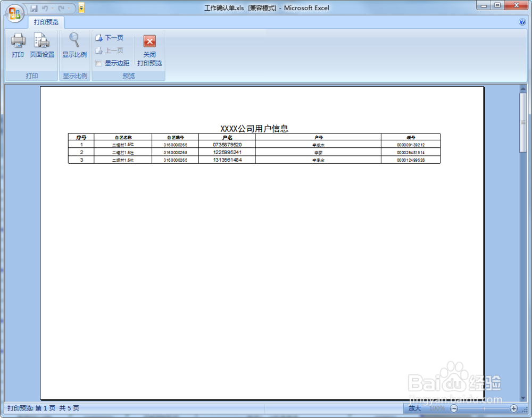
Task: Click the 户名 header cell
Action: coord(227,137)
